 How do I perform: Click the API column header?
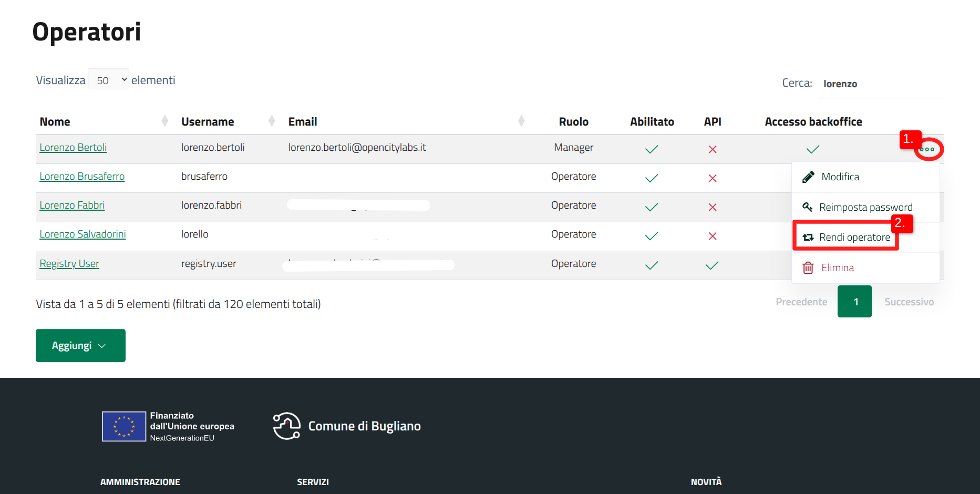[x=713, y=121]
